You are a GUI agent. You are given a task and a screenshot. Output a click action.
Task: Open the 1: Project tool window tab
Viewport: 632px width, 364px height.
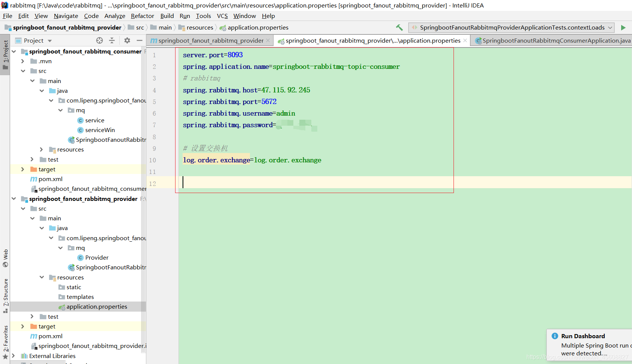click(5, 55)
